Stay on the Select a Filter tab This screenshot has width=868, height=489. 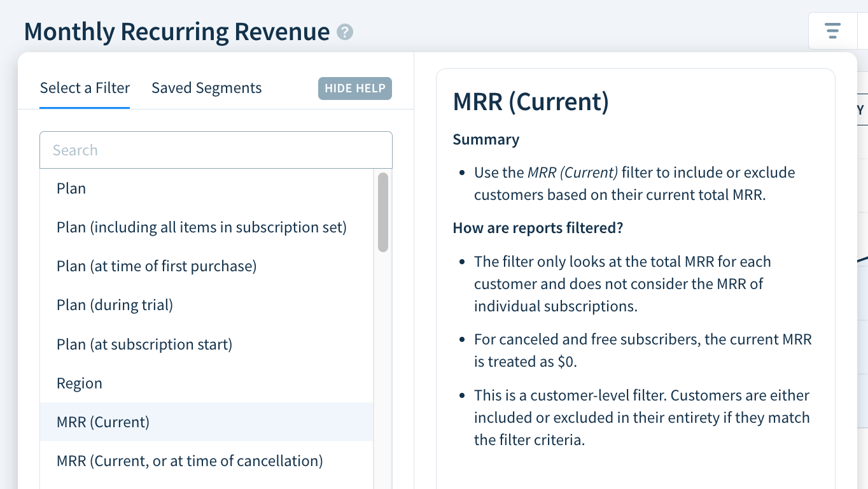pos(85,88)
